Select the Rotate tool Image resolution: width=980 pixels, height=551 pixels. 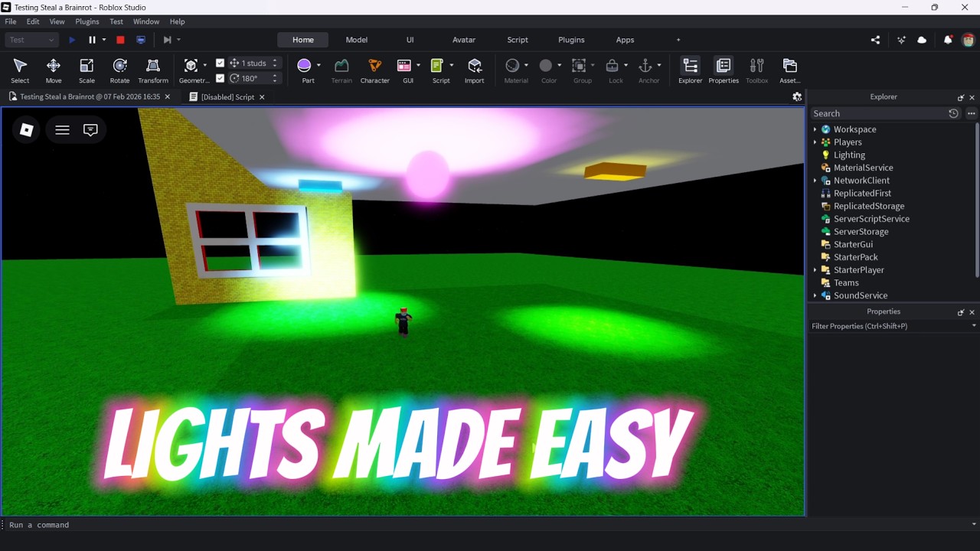point(119,70)
